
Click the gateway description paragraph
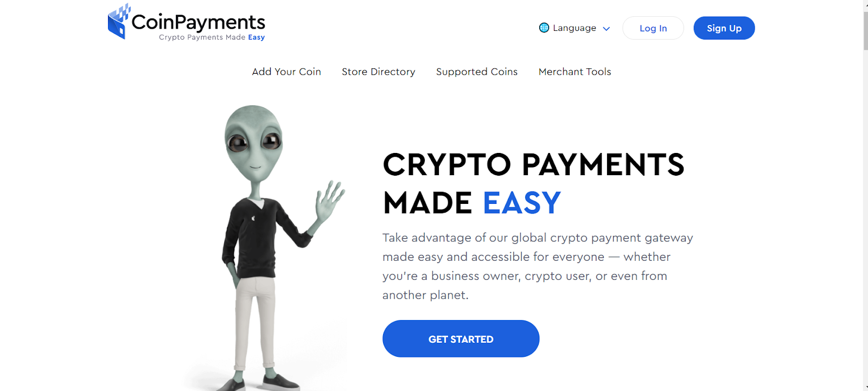click(538, 266)
